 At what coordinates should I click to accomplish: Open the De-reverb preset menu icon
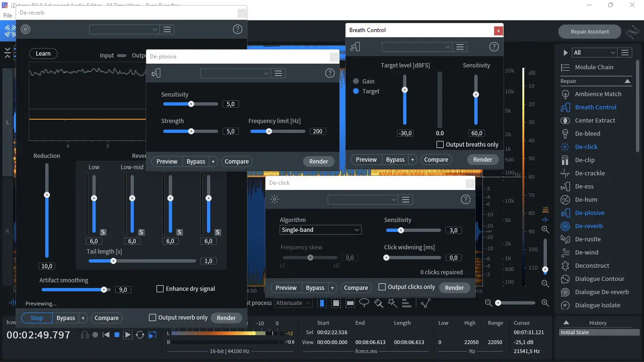167,29
